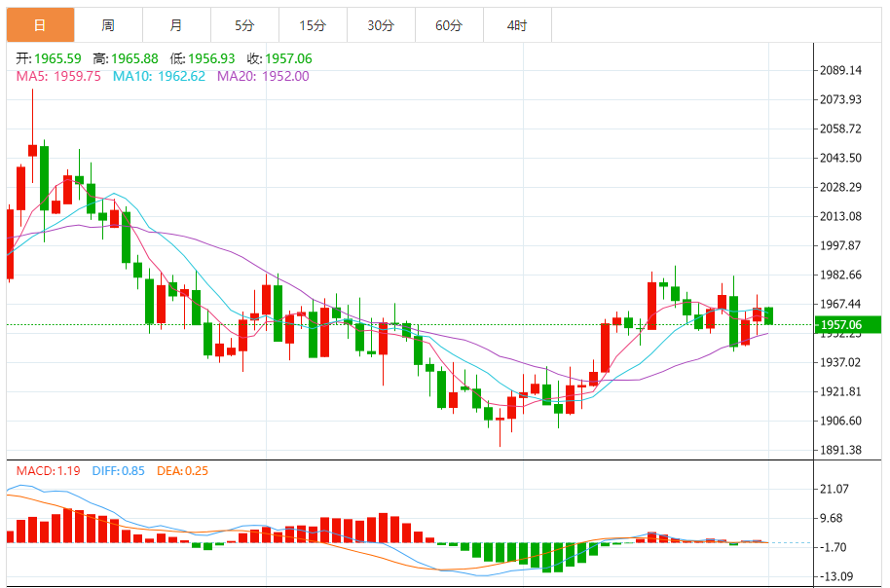Image resolution: width=890 pixels, height=588 pixels.
Task: Select the 日 daily chart tab
Action: point(40,25)
